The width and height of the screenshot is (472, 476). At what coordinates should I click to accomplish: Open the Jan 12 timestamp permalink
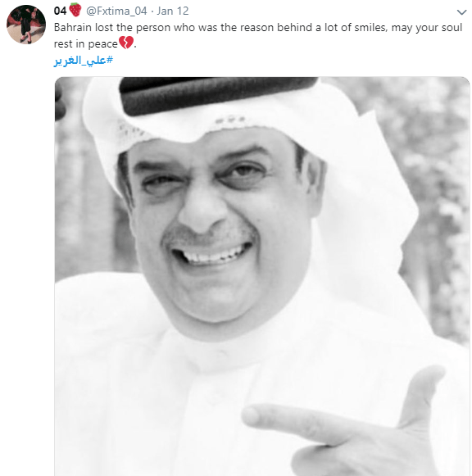tap(173, 11)
